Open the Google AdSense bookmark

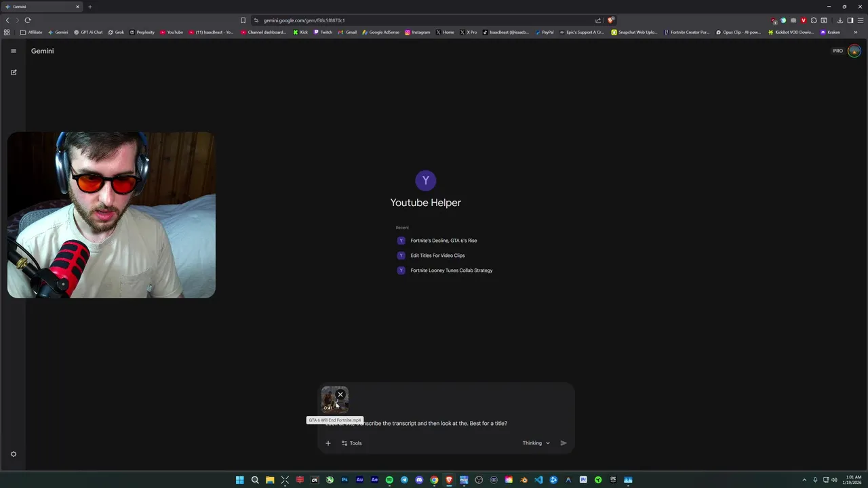pos(381,32)
